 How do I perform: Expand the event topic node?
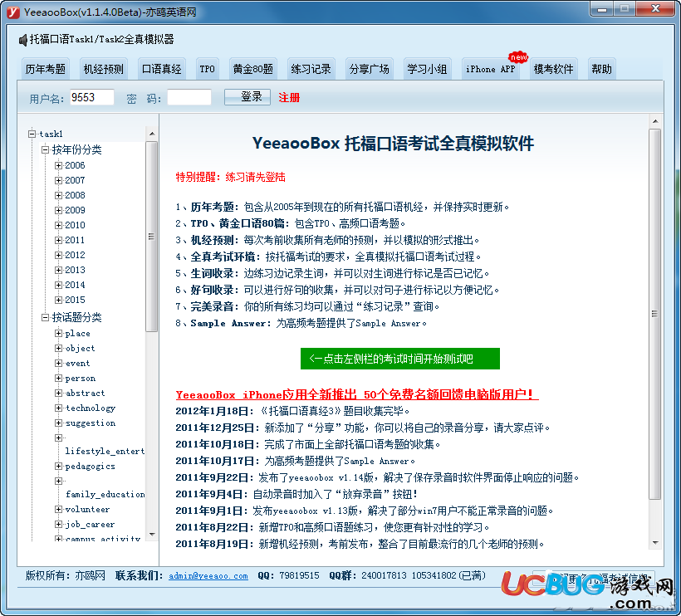tap(58, 363)
